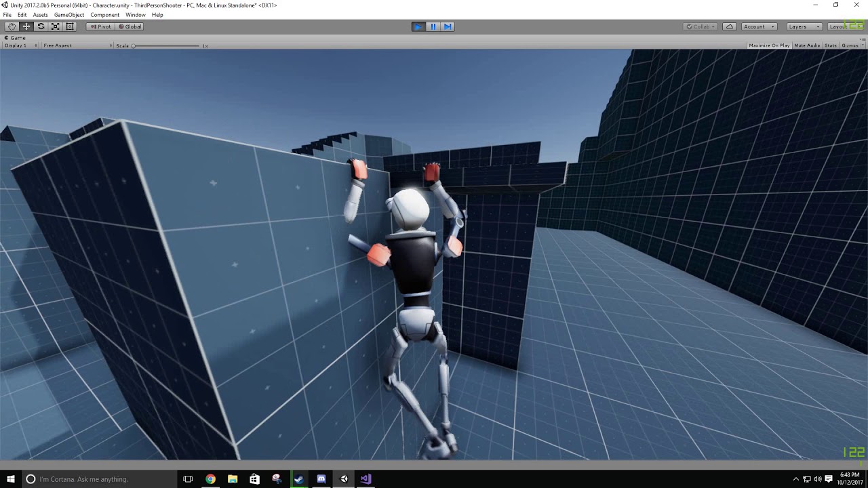Screen dimensions: 868x488
Task: Open the network status tray icon
Action: click(806, 479)
